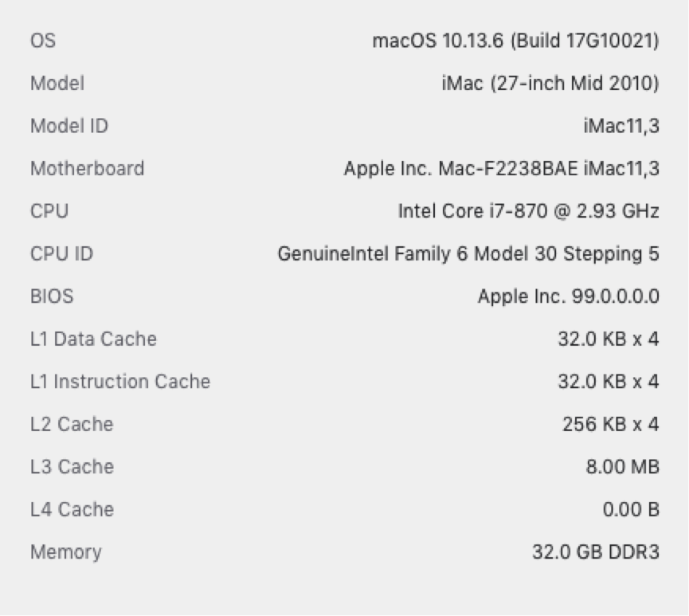Select the 256 KB x 4 value
This screenshot has width=689, height=616.
click(611, 424)
